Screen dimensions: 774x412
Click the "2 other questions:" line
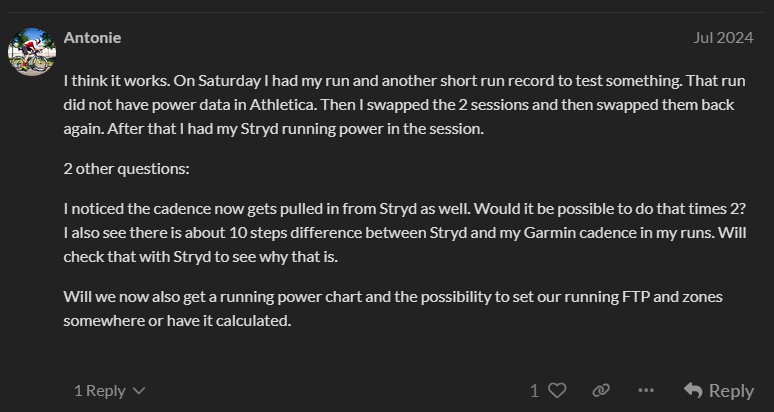tap(126, 168)
